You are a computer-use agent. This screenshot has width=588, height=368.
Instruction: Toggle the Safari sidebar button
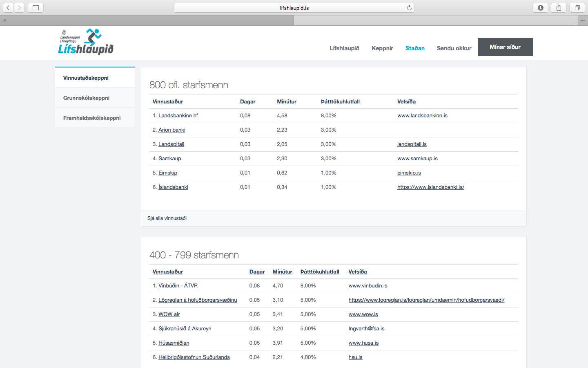click(x=36, y=8)
